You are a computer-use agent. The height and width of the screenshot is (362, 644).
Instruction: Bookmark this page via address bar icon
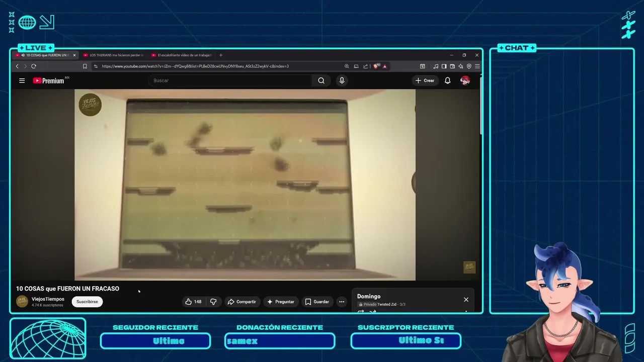pos(85,66)
